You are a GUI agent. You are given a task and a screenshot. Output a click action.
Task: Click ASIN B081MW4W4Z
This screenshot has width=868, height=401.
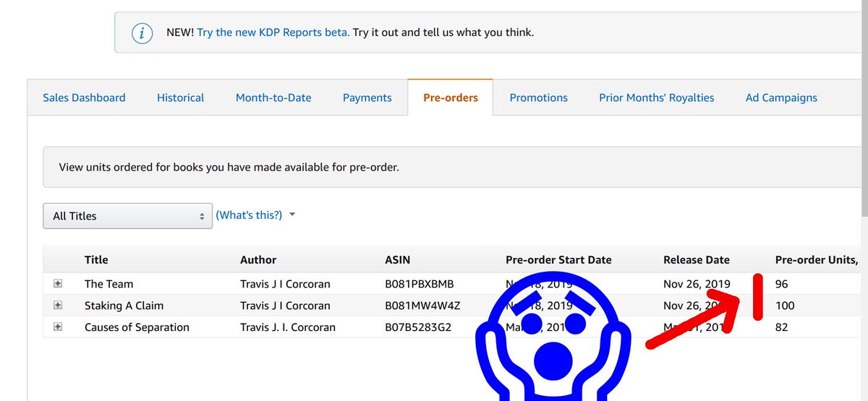[422, 306]
